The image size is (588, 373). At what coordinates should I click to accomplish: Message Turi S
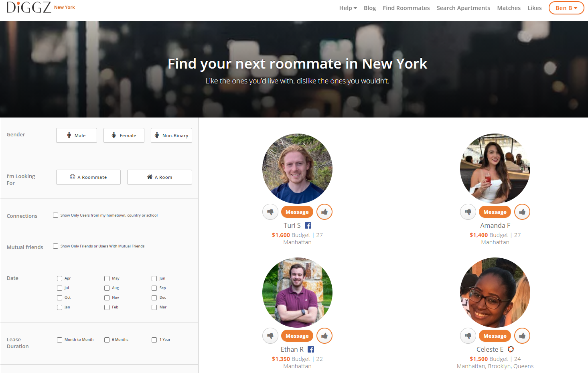(297, 212)
